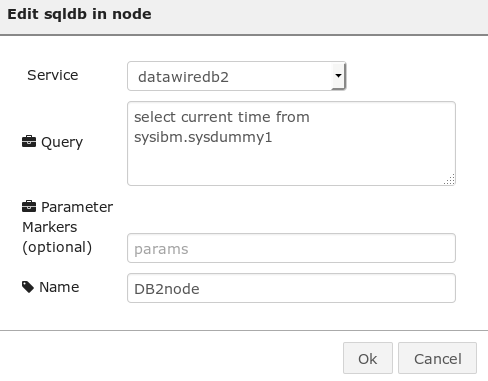Click the 'Name' field label

[59, 287]
